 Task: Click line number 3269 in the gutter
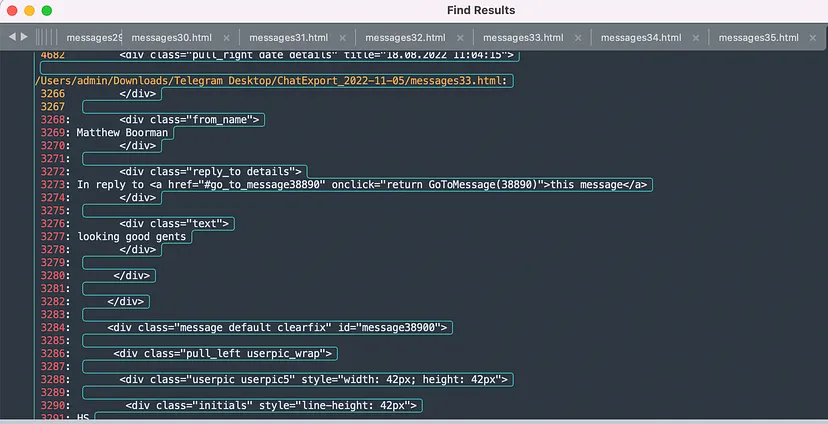53,133
